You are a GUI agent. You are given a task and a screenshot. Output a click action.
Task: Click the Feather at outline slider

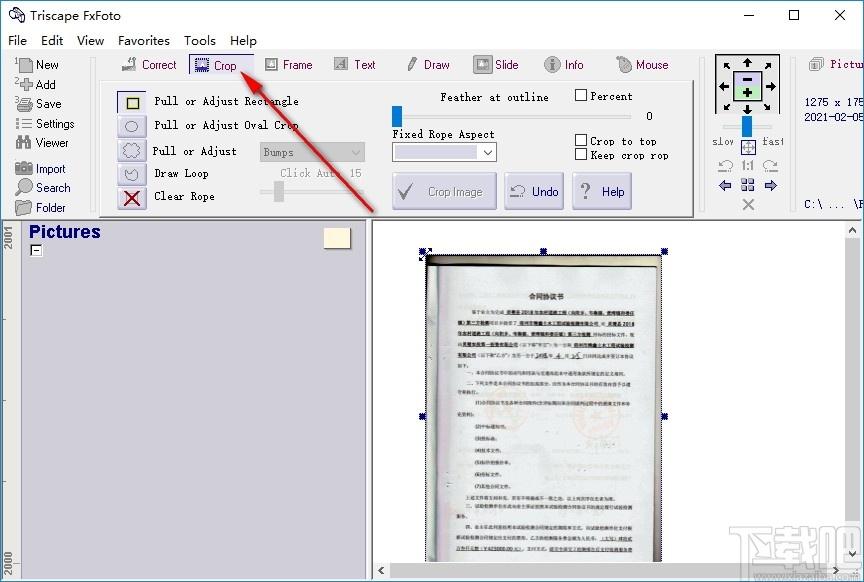(511, 116)
